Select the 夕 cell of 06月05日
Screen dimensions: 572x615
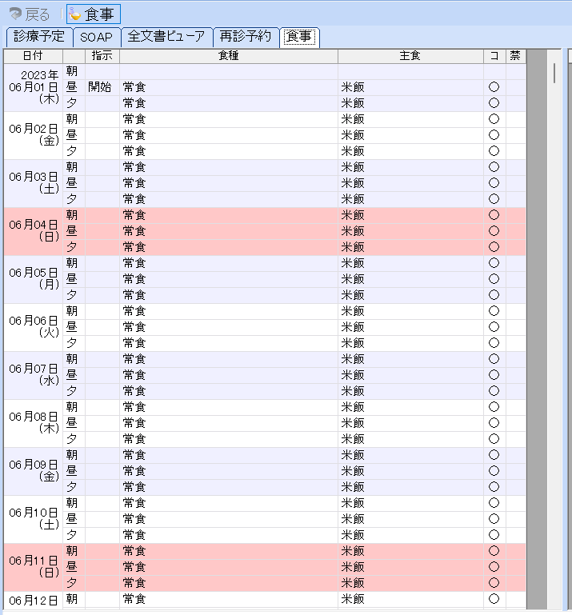point(74,295)
